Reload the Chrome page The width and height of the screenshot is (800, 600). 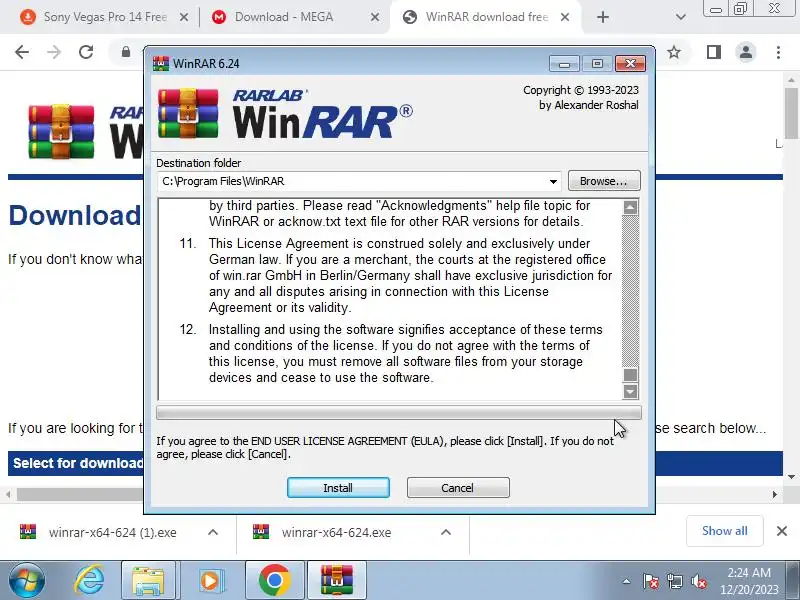(x=86, y=52)
